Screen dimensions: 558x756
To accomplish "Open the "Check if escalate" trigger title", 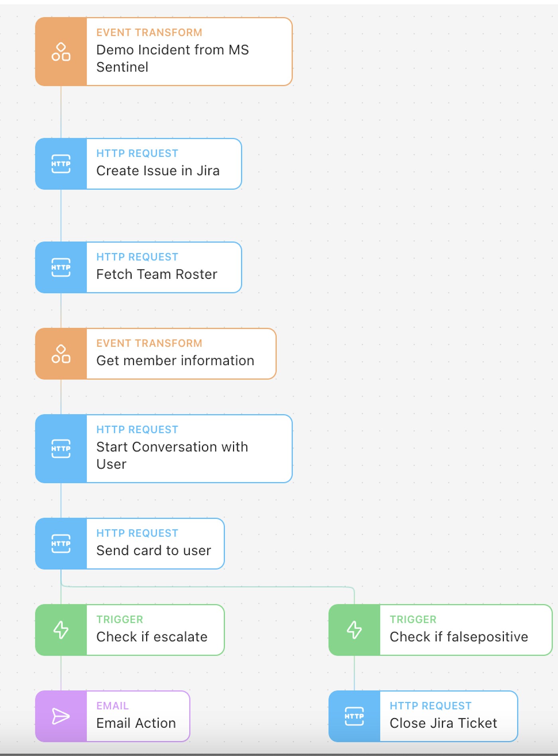I will click(152, 637).
